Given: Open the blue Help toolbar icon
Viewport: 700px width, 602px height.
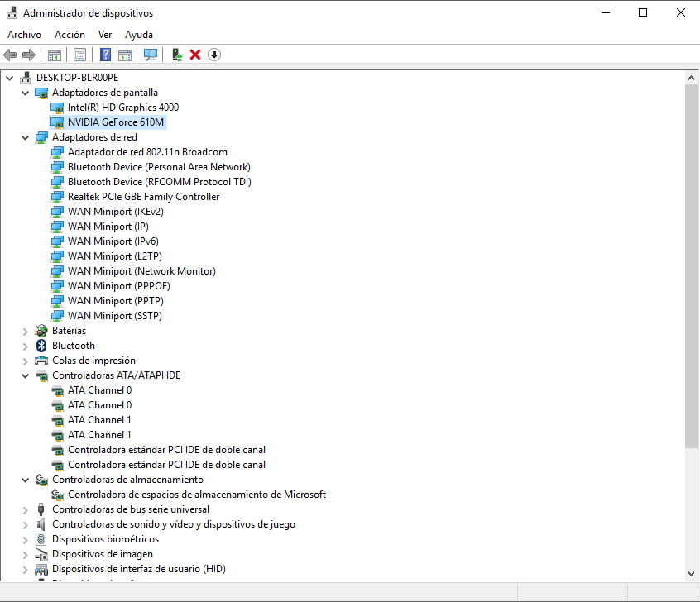Looking at the screenshot, I should point(105,55).
